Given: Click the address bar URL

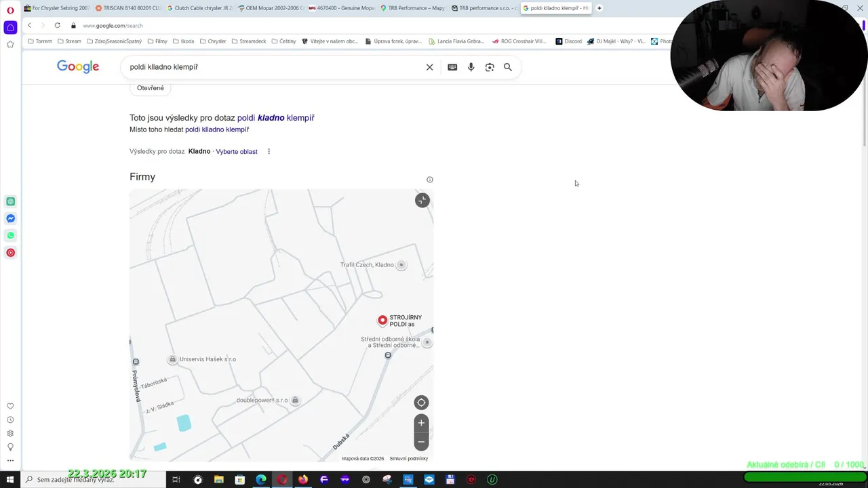Looking at the screenshot, I should click(113, 26).
